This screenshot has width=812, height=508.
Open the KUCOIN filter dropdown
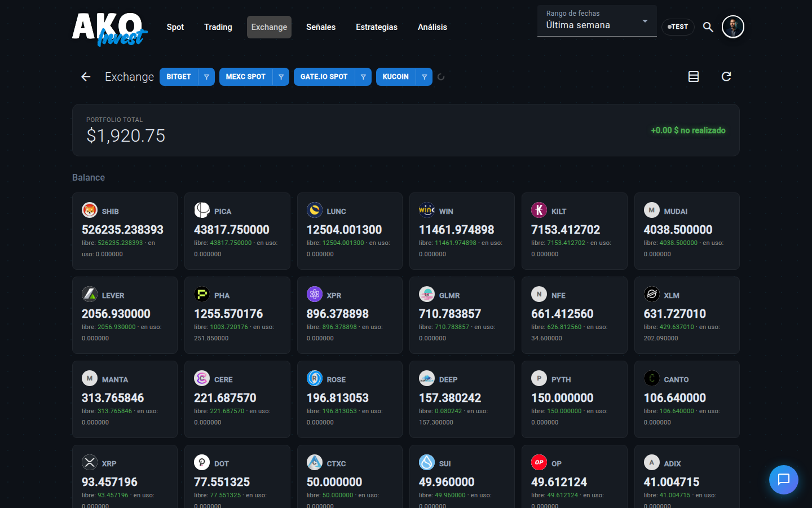[x=424, y=77]
